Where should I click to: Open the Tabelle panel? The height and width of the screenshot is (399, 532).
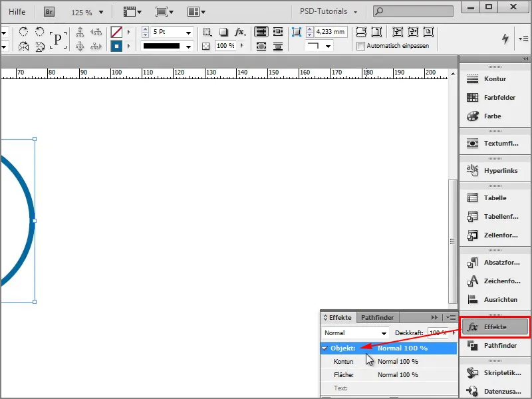pos(495,198)
